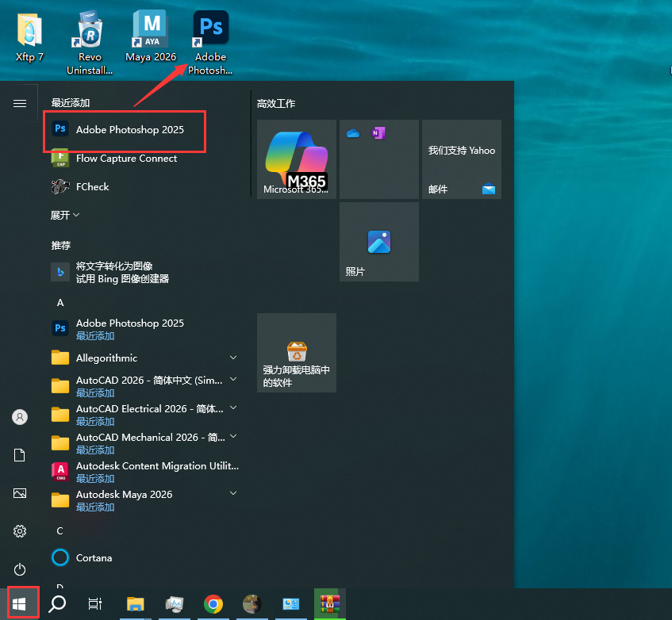This screenshot has height=620, width=672.
Task: Open File Explorer on the taskbar
Action: (135, 605)
